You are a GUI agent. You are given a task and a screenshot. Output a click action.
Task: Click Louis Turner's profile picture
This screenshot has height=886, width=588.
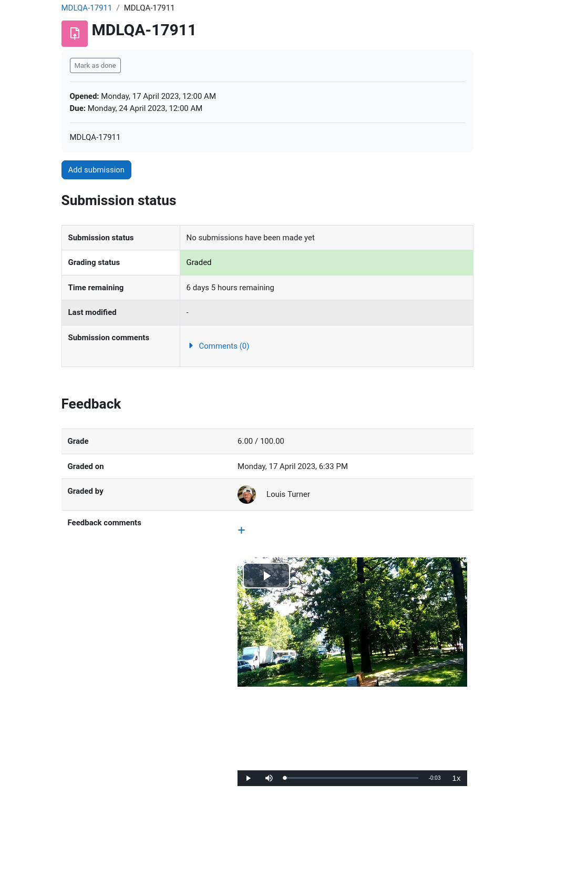pyautogui.click(x=246, y=495)
